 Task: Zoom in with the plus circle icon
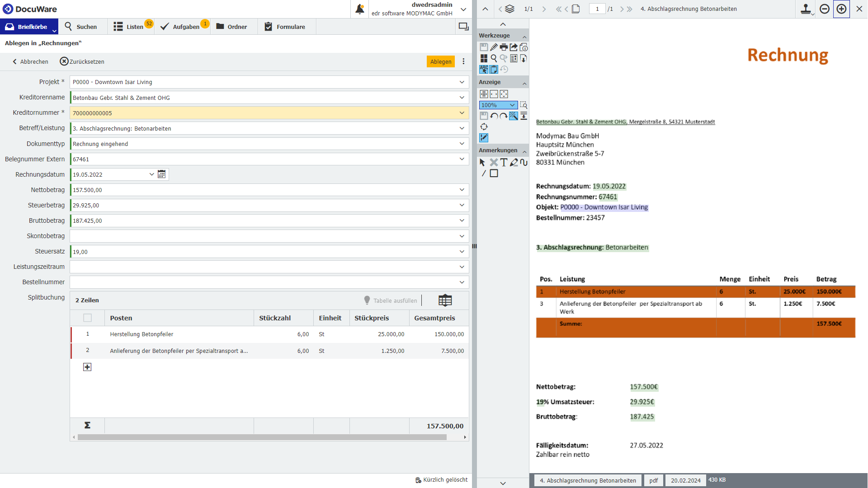tap(841, 9)
